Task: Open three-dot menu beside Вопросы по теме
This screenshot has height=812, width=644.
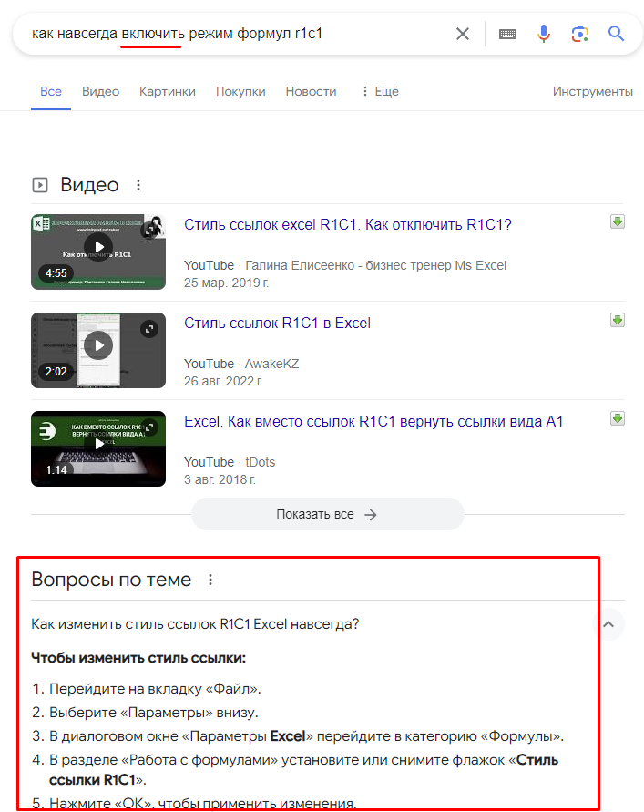Action: [210, 580]
